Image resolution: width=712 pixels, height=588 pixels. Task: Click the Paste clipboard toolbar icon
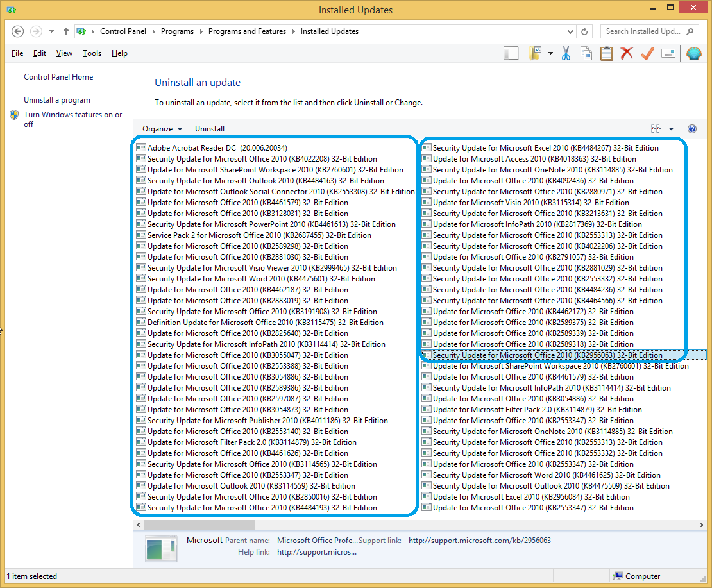click(x=607, y=53)
